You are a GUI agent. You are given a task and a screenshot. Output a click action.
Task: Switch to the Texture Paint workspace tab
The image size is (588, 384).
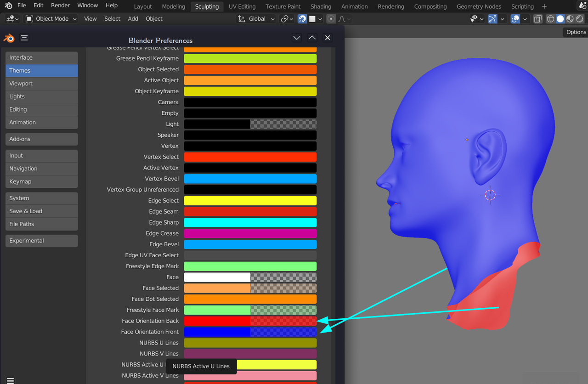pyautogui.click(x=283, y=6)
